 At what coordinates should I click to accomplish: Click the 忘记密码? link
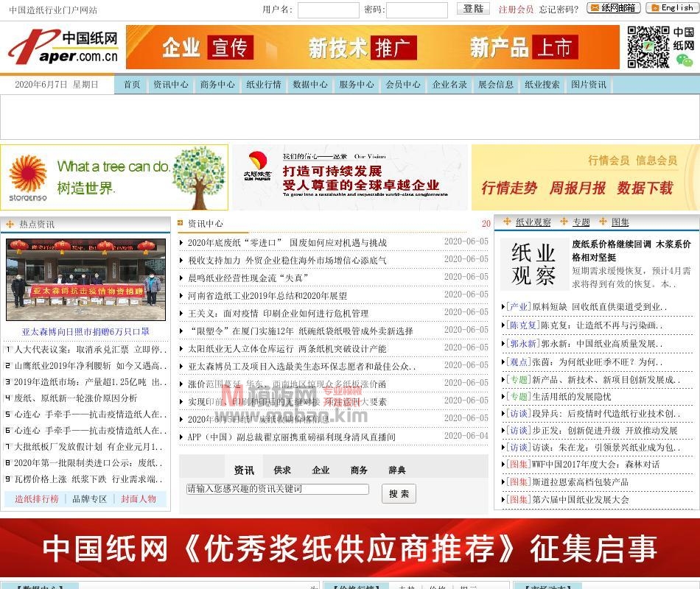pos(559,10)
